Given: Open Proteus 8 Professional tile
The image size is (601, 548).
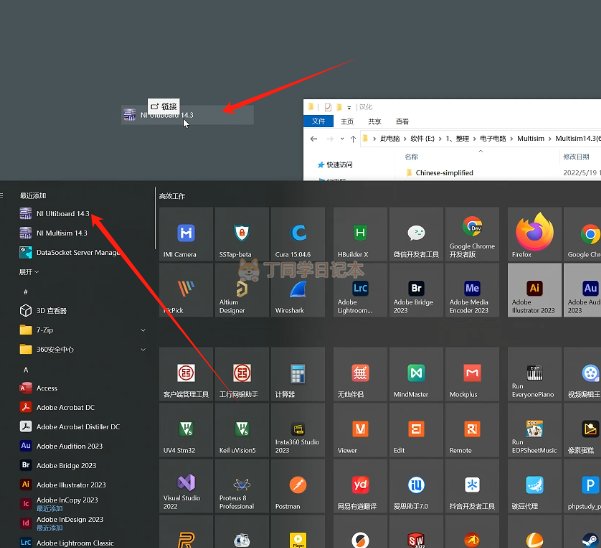Looking at the screenshot, I should click(x=241, y=488).
